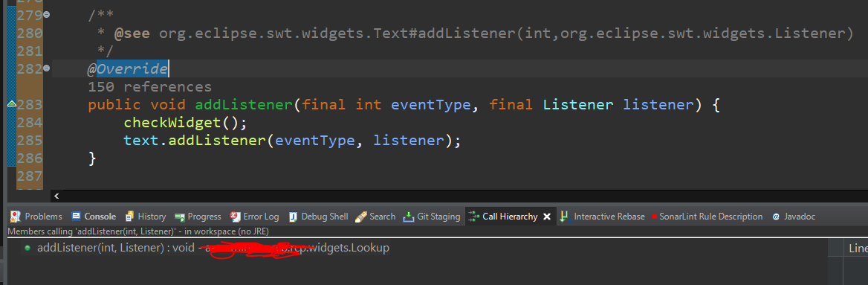Click the Error Log tab icon

point(235,217)
